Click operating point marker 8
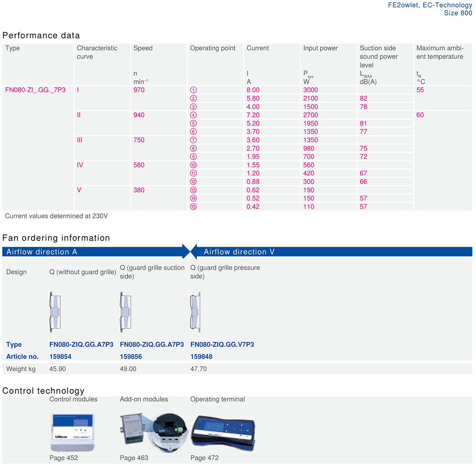476x466 pixels. [193, 148]
